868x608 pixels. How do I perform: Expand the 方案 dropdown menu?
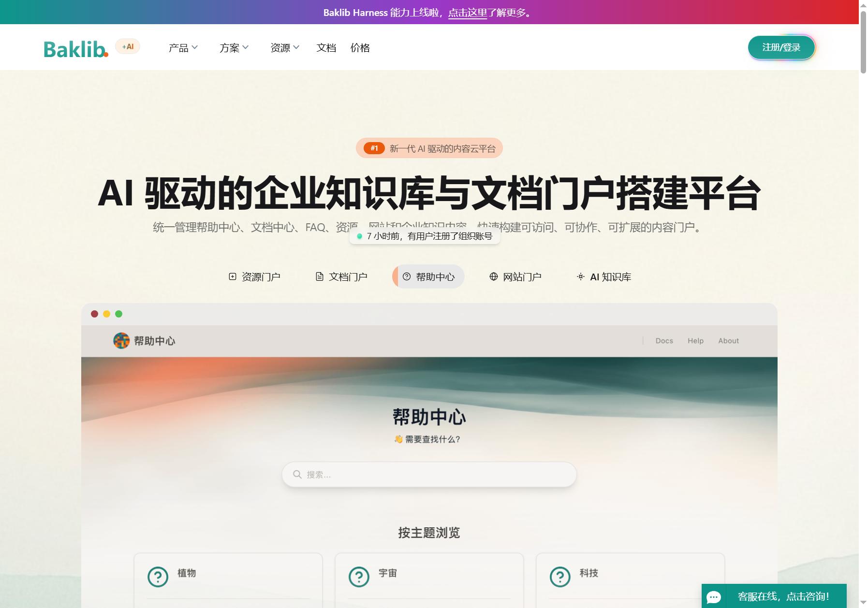[x=234, y=48]
